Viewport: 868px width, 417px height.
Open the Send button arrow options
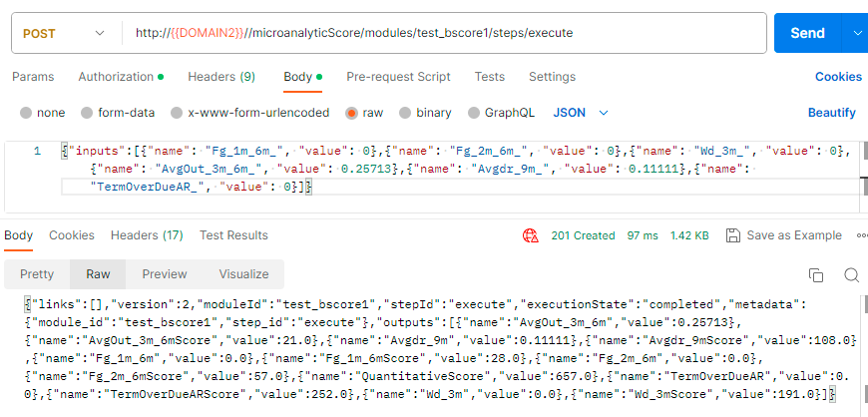[856, 33]
